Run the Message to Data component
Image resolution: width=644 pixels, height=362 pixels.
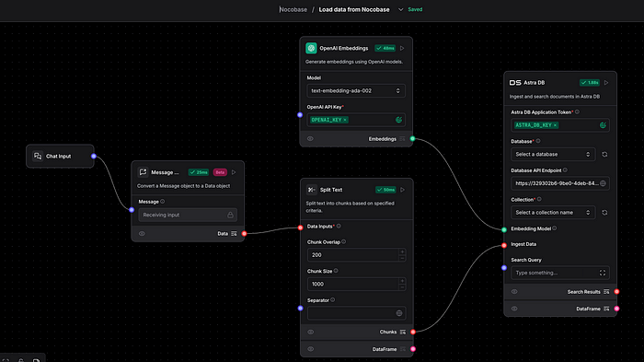tap(234, 172)
